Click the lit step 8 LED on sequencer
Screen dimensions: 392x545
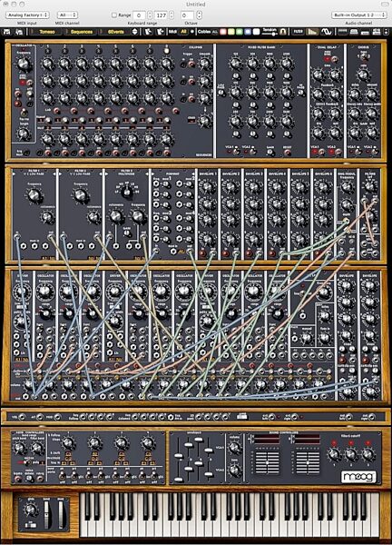point(166,50)
